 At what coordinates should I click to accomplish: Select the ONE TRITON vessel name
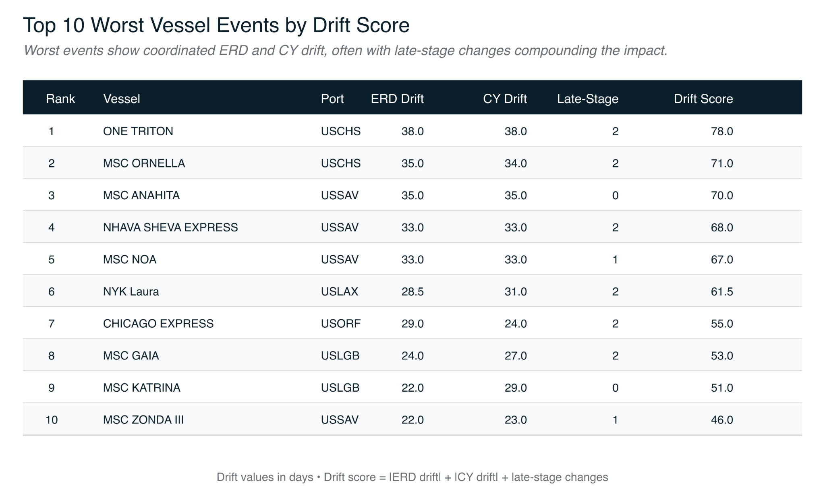pos(138,131)
